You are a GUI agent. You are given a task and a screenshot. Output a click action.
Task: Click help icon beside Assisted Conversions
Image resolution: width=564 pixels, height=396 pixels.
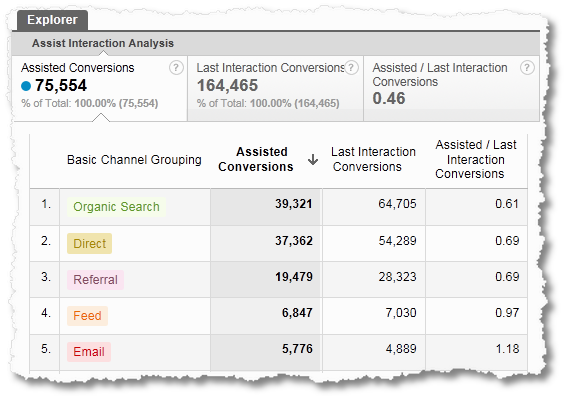pyautogui.click(x=176, y=68)
